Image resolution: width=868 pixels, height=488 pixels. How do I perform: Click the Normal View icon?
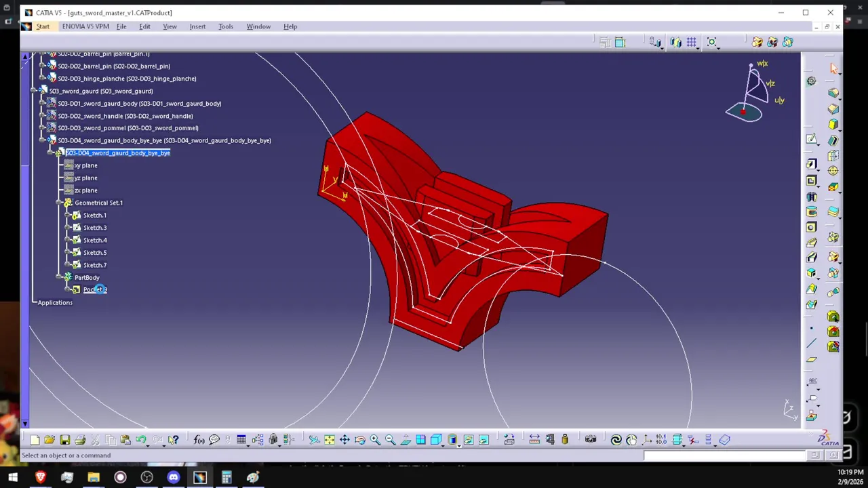coord(406,440)
